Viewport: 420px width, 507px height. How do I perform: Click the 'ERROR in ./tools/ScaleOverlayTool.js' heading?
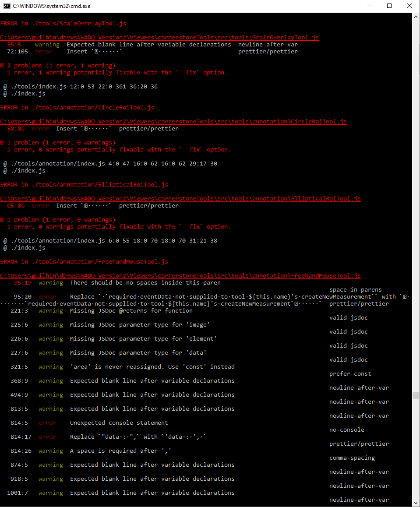[x=64, y=23]
